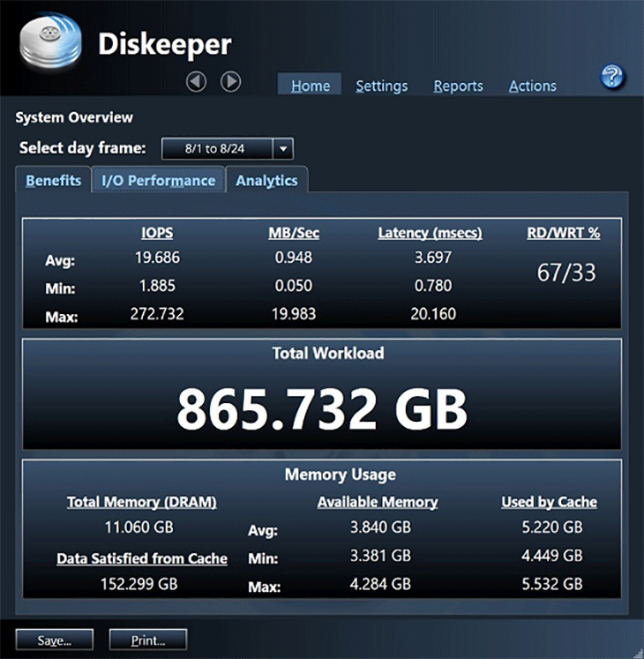Click the Total Workload heading
Viewport: 644px width, 659px height.
pyautogui.click(x=328, y=353)
